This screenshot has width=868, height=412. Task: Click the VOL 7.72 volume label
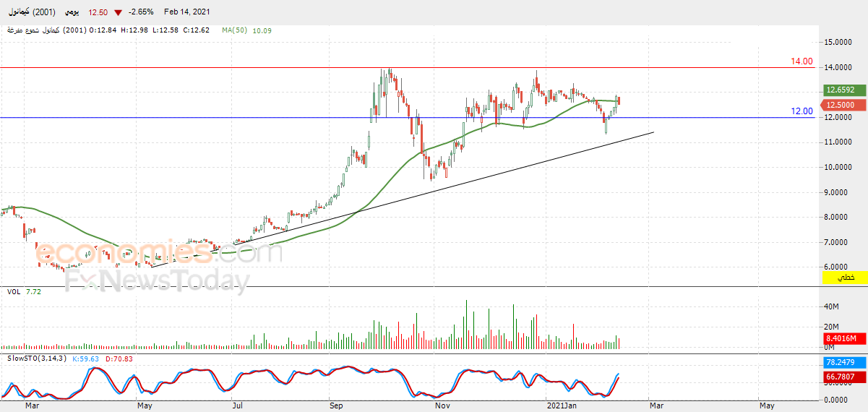[23, 291]
